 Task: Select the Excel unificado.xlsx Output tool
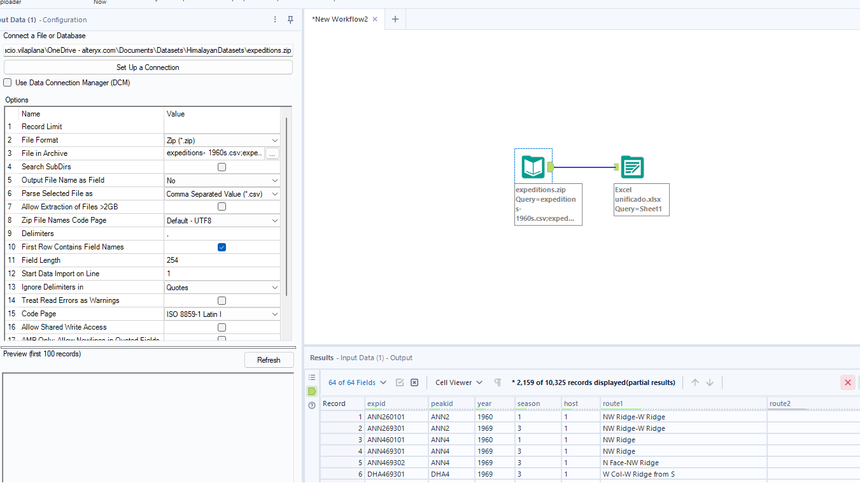point(632,167)
